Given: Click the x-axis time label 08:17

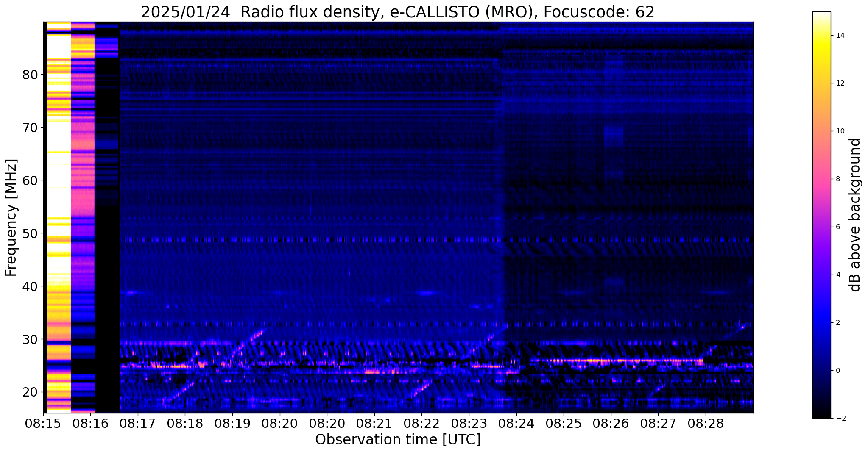Looking at the screenshot, I should pyautogui.click(x=138, y=424).
